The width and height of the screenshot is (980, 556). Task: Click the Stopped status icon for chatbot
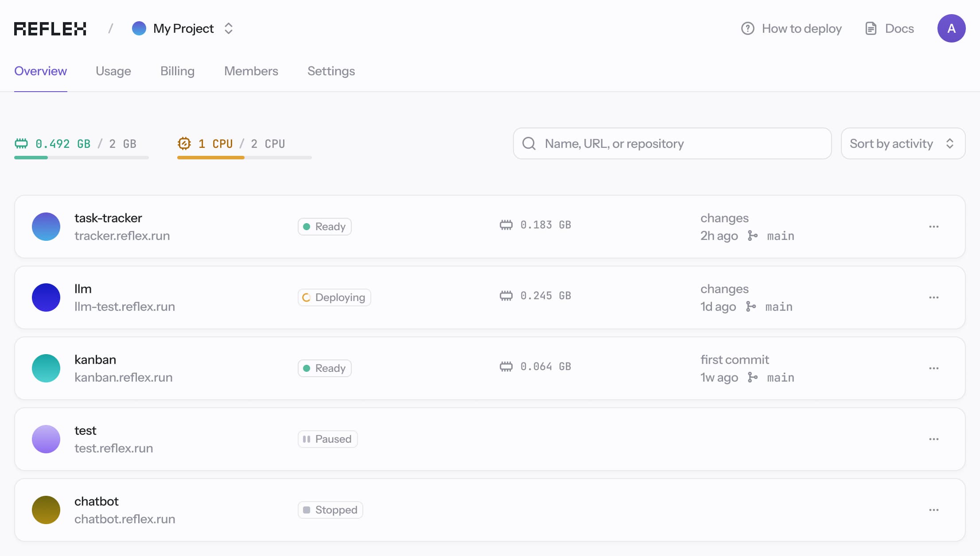[307, 509]
